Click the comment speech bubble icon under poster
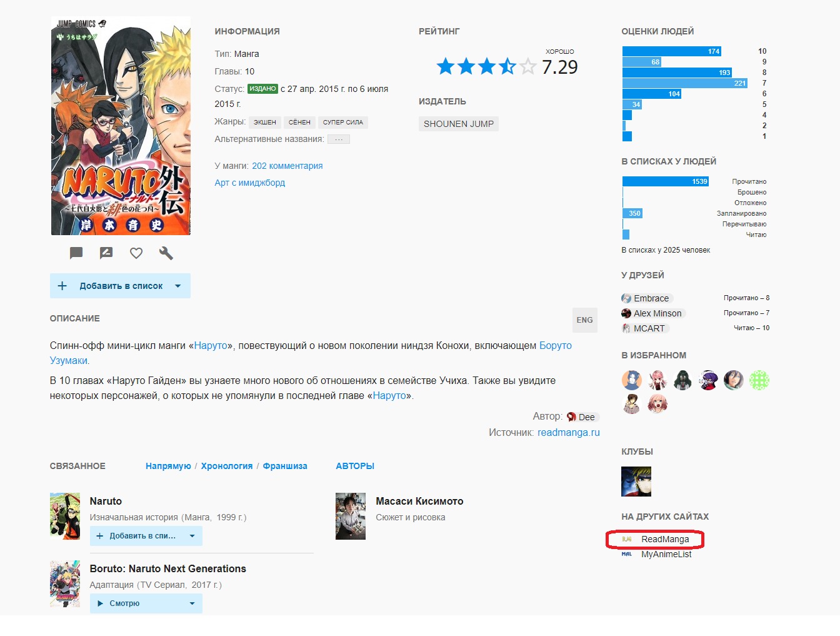 click(x=76, y=253)
